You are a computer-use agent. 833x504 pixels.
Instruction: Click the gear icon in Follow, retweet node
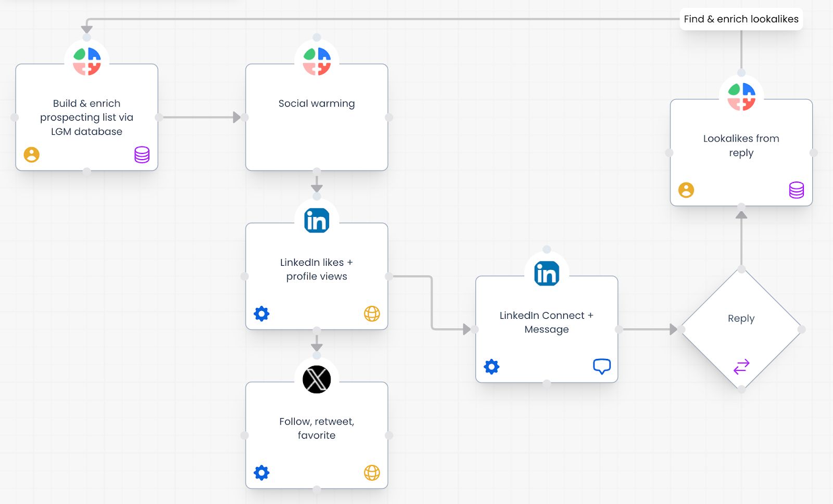[261, 473]
